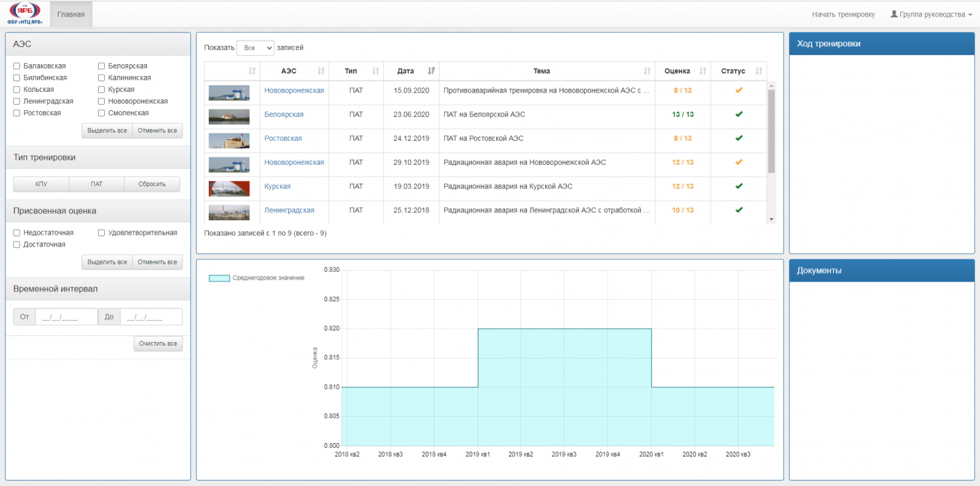The image size is (980, 486).
Task: Check the Удовлетворительная rating checkbox
Action: click(x=102, y=233)
